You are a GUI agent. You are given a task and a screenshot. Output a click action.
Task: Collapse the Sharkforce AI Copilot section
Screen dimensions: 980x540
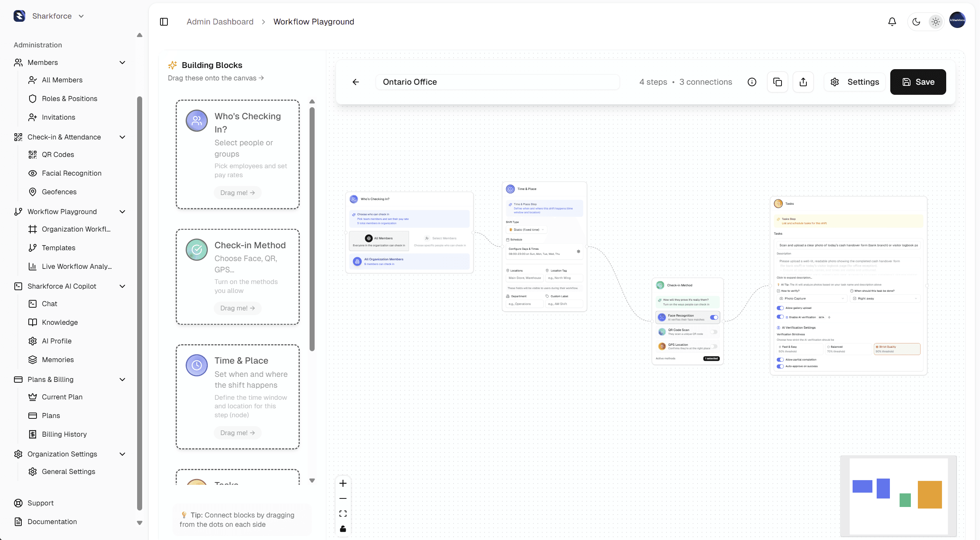(122, 286)
